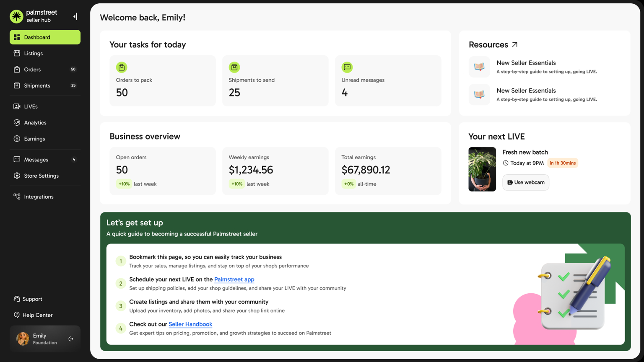Open the Palmstreet app link

(234, 279)
